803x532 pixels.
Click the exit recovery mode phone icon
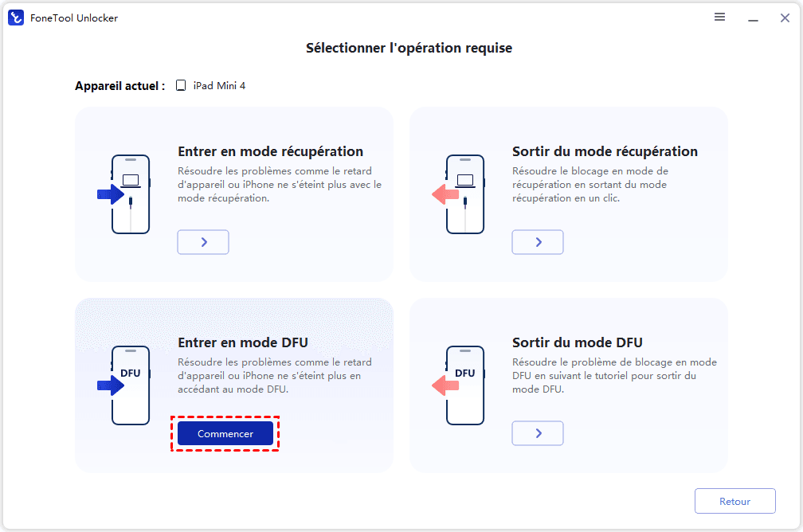tap(464, 194)
